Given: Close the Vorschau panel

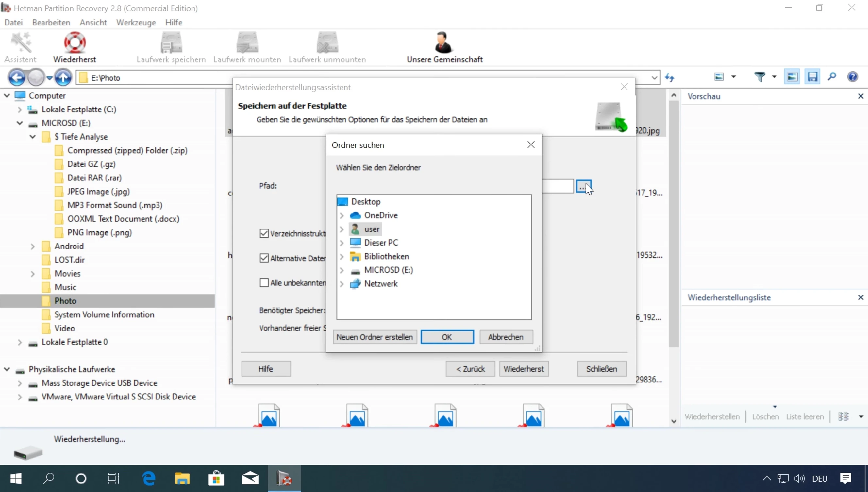Looking at the screenshot, I should (x=860, y=96).
